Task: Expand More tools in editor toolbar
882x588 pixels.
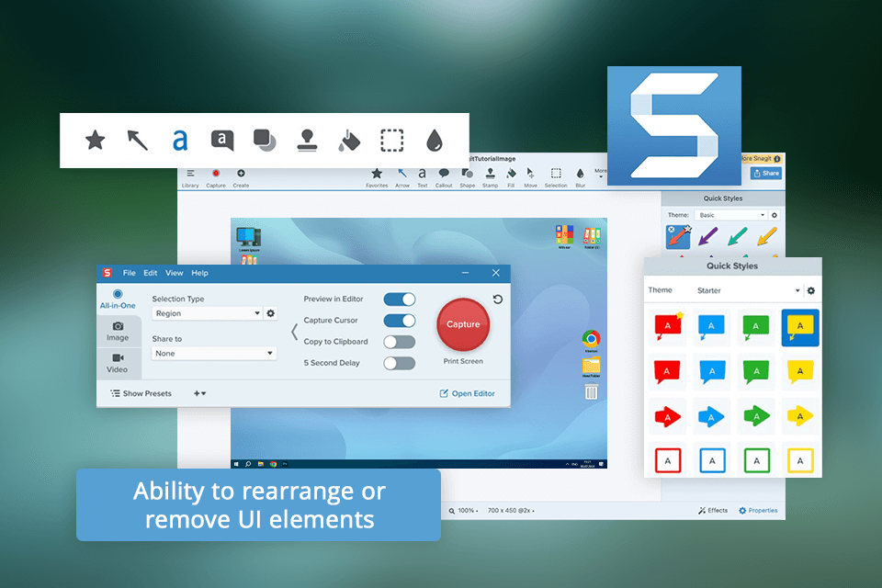Action: [x=600, y=174]
